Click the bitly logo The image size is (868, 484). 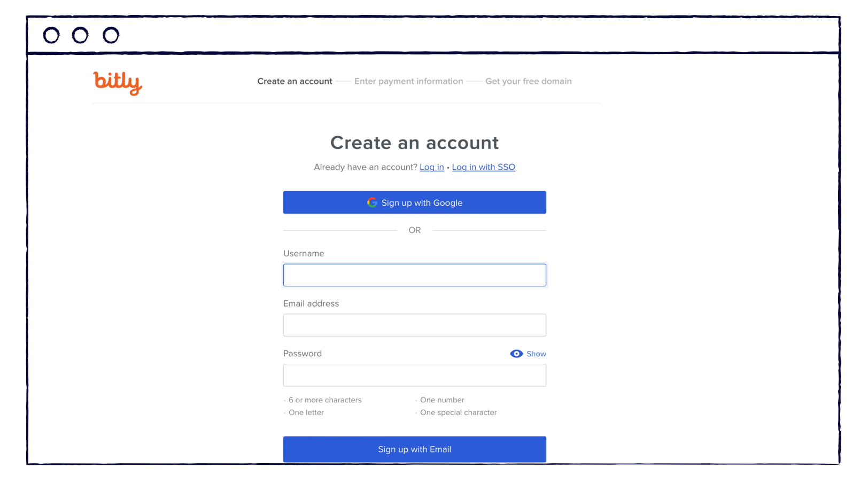(118, 83)
